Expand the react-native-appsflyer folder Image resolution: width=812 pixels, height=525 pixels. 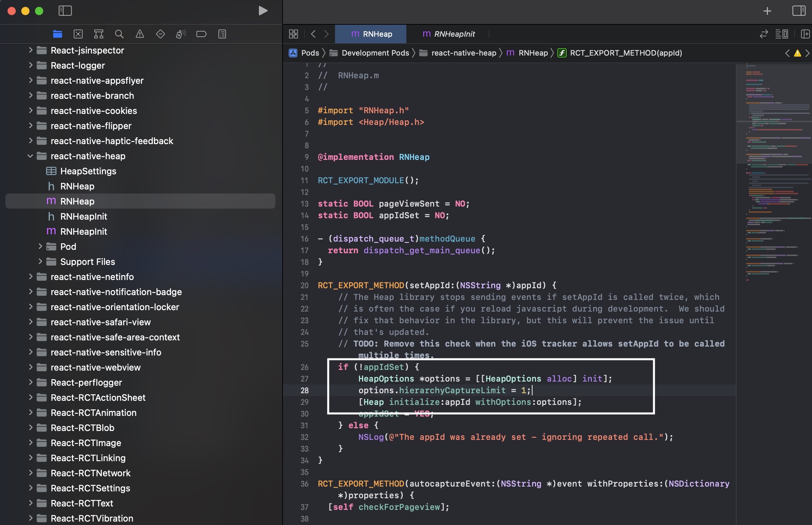pos(31,80)
